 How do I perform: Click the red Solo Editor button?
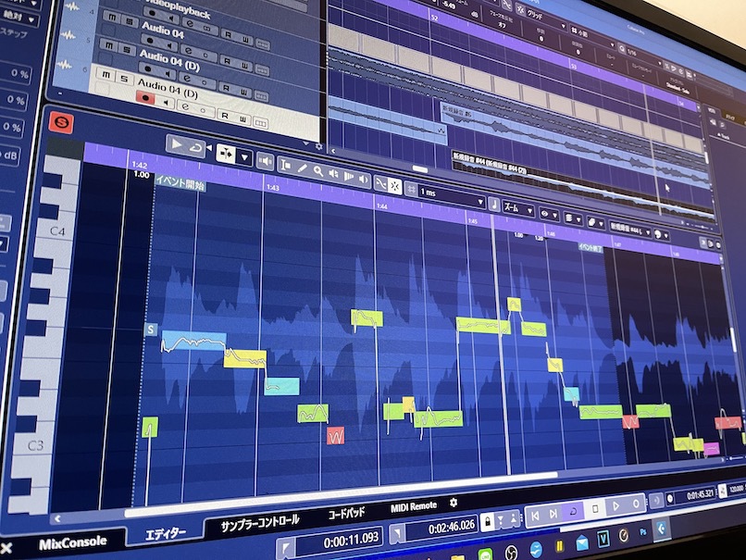[x=61, y=123]
